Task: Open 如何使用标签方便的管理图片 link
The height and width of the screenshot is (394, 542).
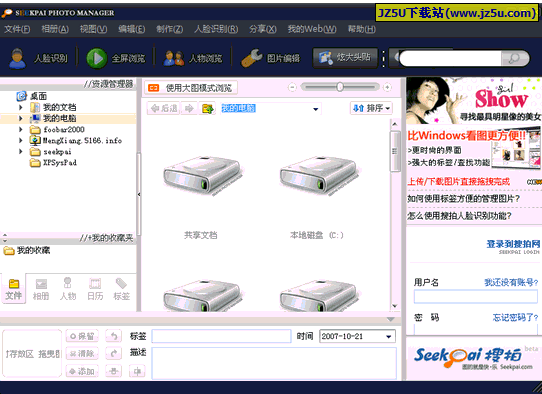Action: click(464, 199)
